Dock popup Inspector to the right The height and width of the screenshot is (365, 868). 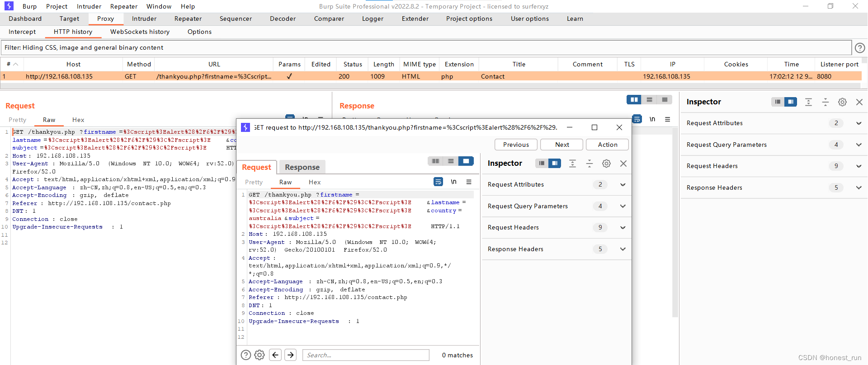[554, 163]
